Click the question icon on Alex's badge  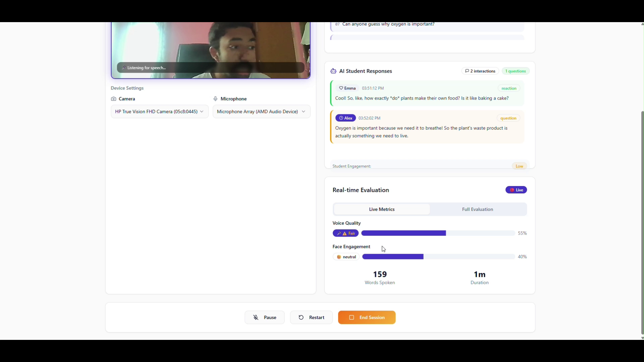341,118
